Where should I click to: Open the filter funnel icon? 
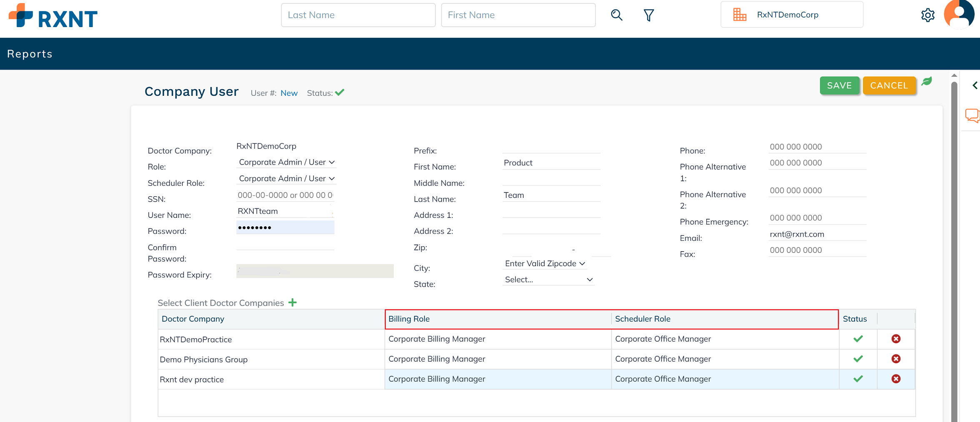tap(649, 15)
